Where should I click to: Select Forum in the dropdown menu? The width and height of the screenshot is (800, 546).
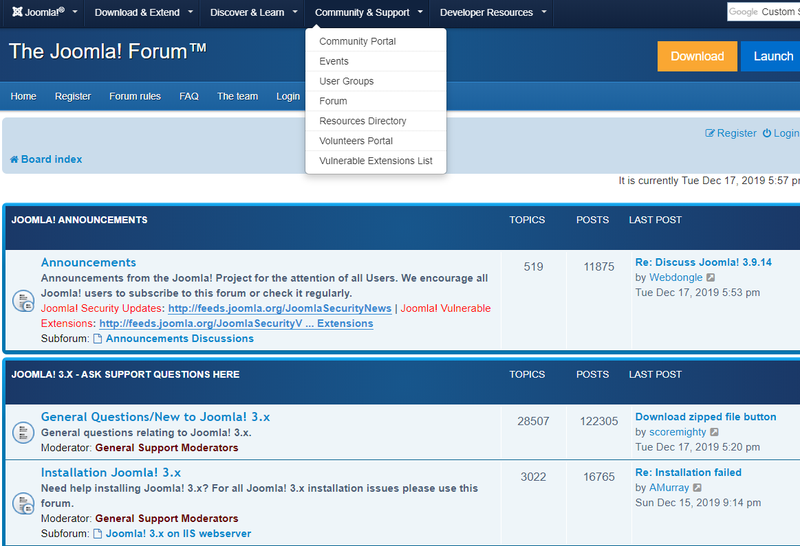tap(376, 101)
